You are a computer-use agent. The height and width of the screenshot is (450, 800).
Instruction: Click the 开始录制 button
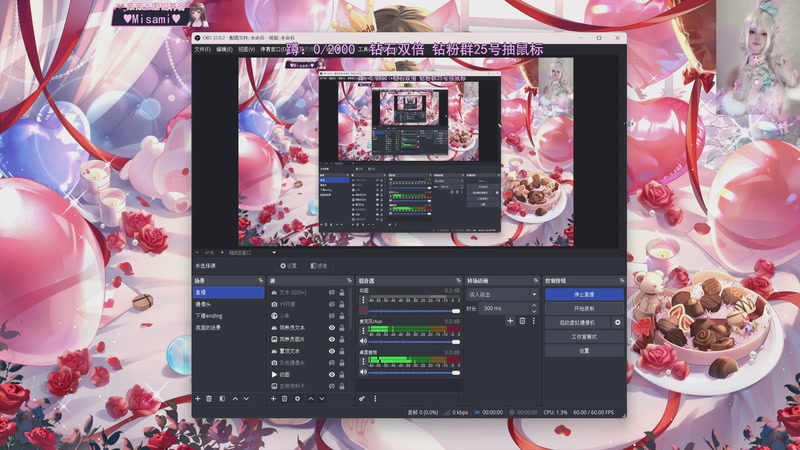(584, 309)
